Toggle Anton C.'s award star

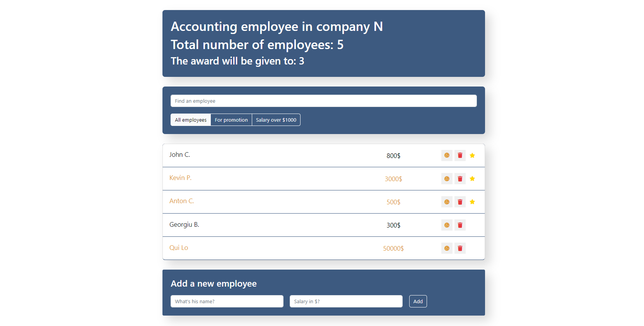[472, 202]
